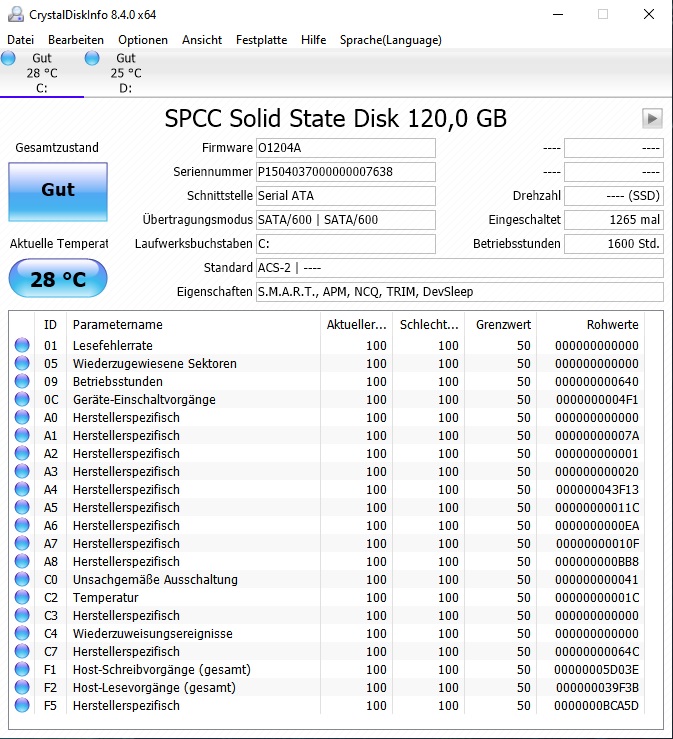This screenshot has height=739, width=673.
Task: Click the Laufwerksbuchstaben field C:
Action: click(x=345, y=244)
